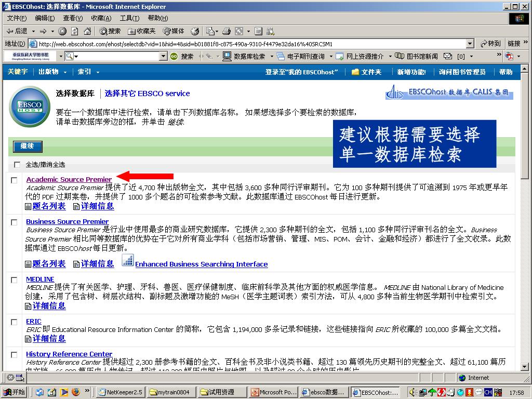Open the 数据库检索 toolbar menu
The image size is (532, 399).
[x=244, y=56]
